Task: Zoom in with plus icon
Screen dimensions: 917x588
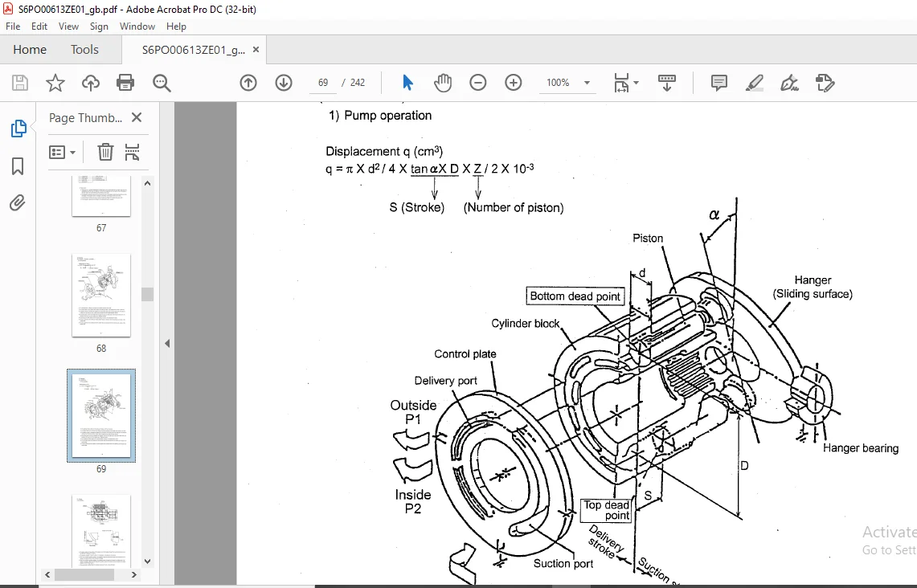Action: pos(514,83)
